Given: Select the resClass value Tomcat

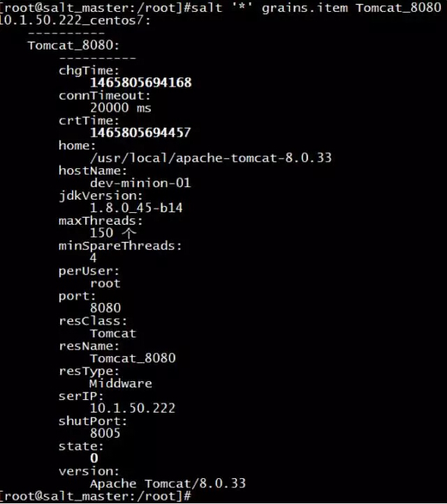Looking at the screenshot, I should [x=113, y=333].
